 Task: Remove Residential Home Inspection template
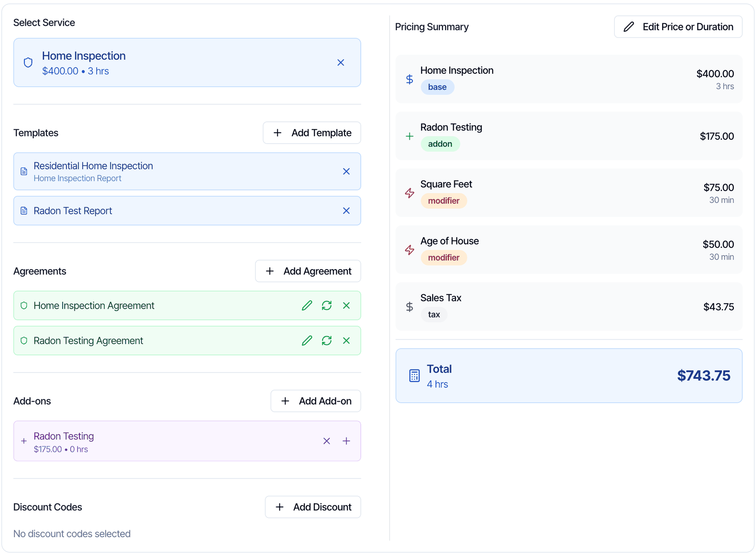pyautogui.click(x=346, y=171)
